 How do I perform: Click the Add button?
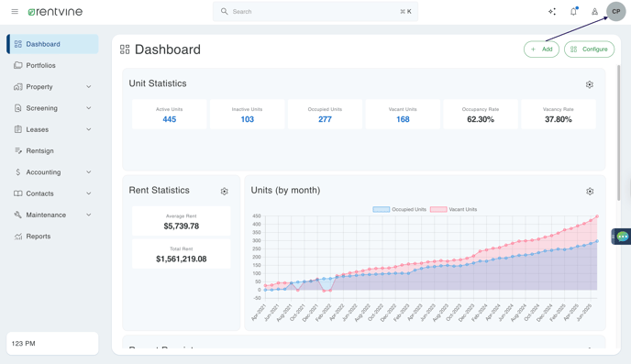point(541,50)
